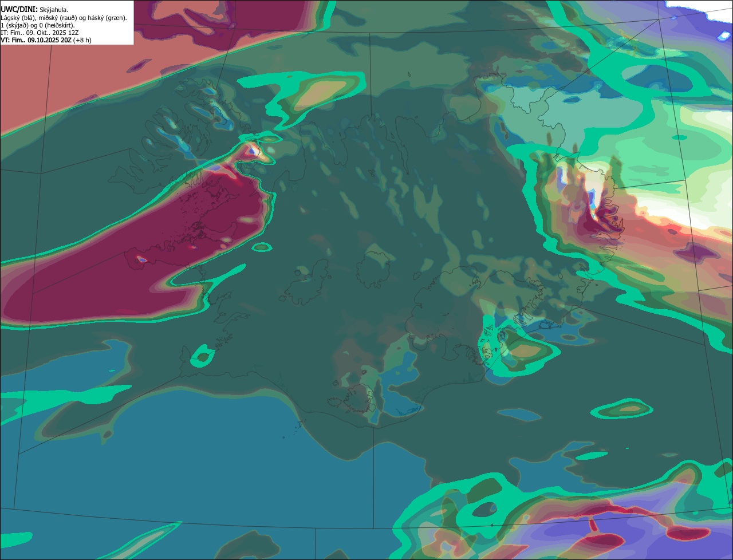This screenshot has height=560, width=733.
Task: Select the "IT: Fim.. 09. Okt.. 2025 12Z" line
Action: [x=40, y=33]
